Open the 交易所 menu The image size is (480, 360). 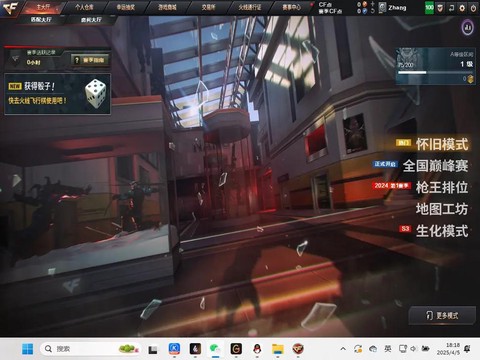[x=208, y=7]
